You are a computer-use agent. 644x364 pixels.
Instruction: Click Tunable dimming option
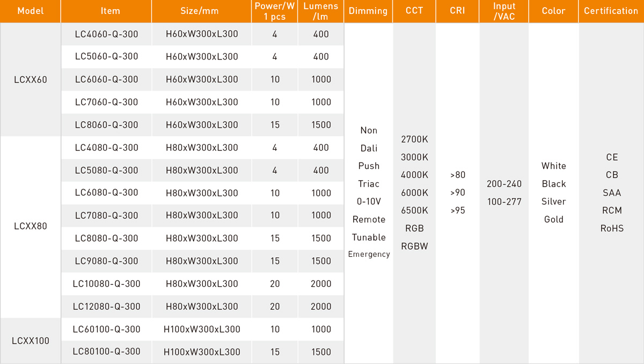[x=369, y=237]
